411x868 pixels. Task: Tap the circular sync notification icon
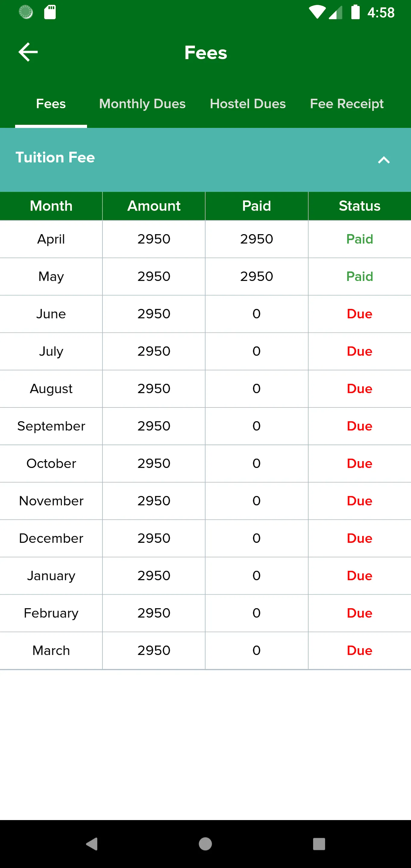pyautogui.click(x=26, y=12)
